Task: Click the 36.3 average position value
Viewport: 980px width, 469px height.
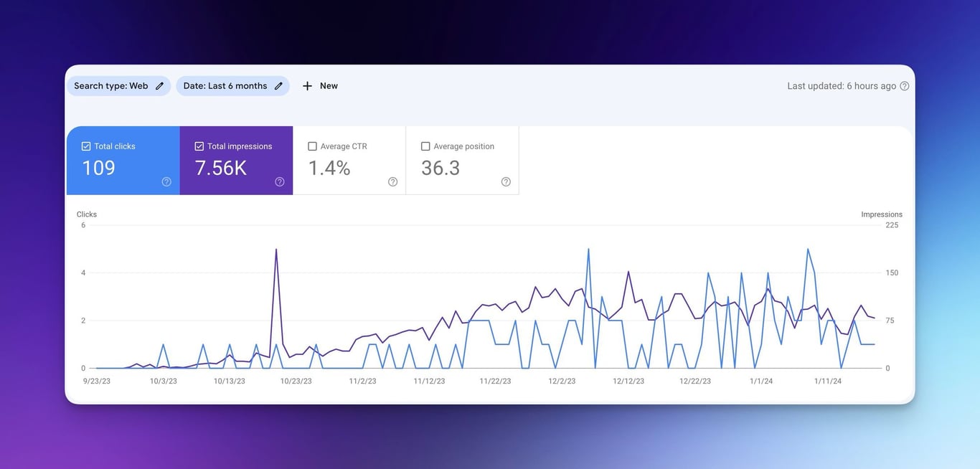Action: (440, 168)
